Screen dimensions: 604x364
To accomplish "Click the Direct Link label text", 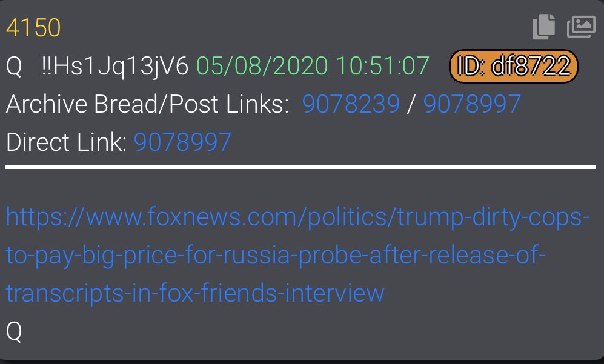I will [x=66, y=142].
